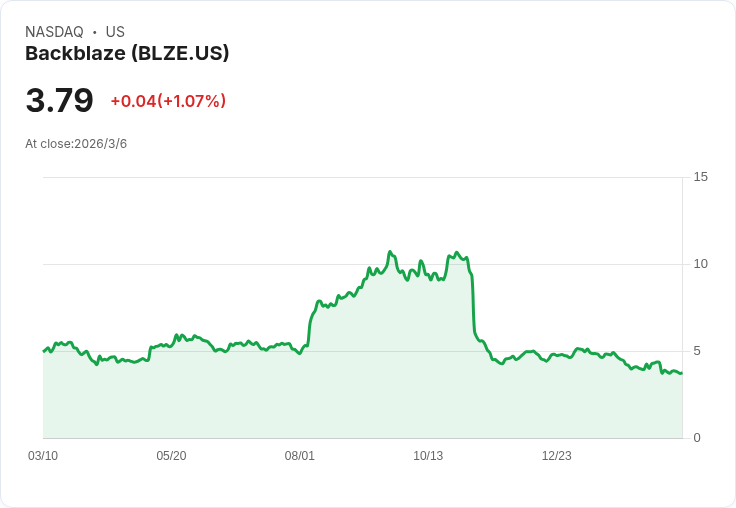Image resolution: width=736 pixels, height=508 pixels.
Task: Click the 0 y-axis value label
Action: 697,438
